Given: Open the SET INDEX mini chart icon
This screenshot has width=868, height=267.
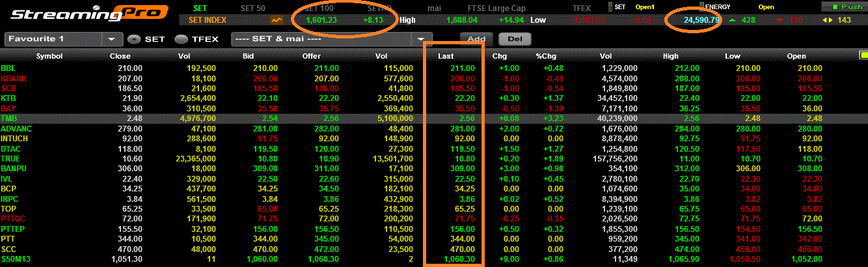Looking at the screenshot, I should pyautogui.click(x=278, y=20).
